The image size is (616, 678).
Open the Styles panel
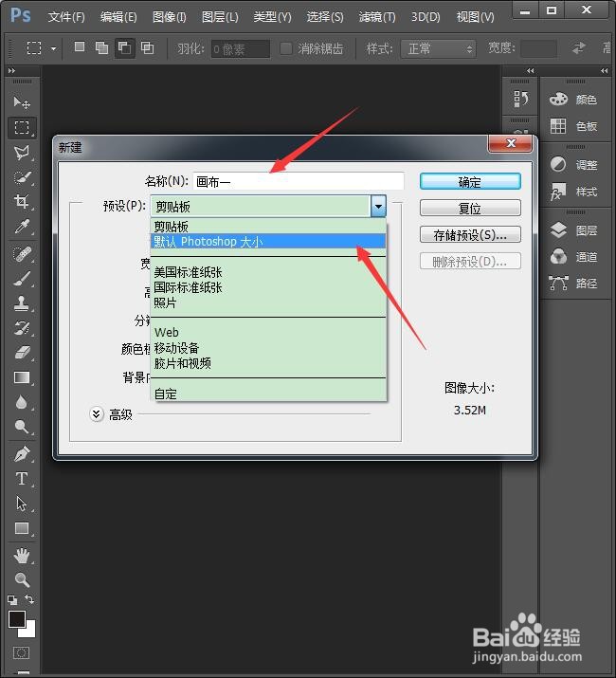click(574, 192)
